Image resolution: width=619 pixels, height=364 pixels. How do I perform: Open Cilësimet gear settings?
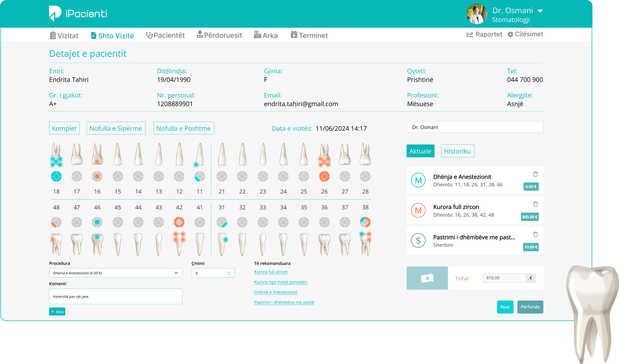click(x=525, y=34)
